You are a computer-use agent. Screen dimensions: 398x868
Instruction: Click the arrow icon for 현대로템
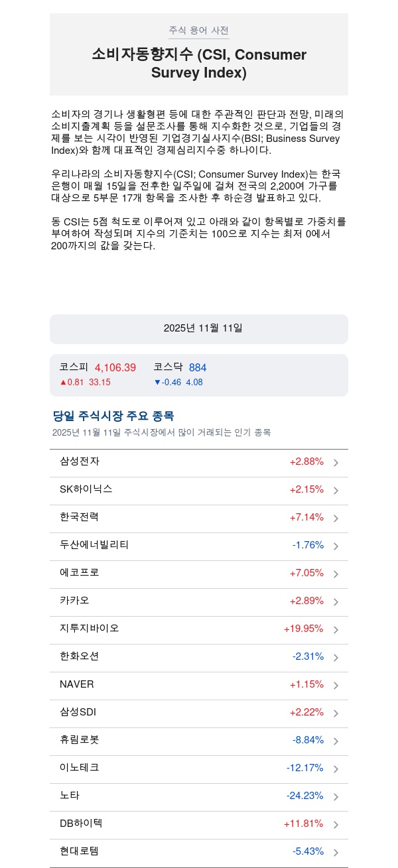point(336,853)
